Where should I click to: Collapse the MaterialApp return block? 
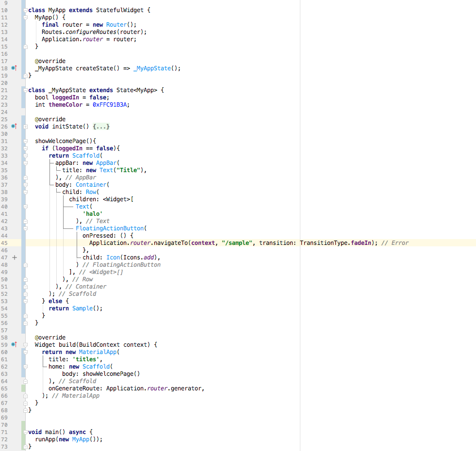(x=25, y=352)
